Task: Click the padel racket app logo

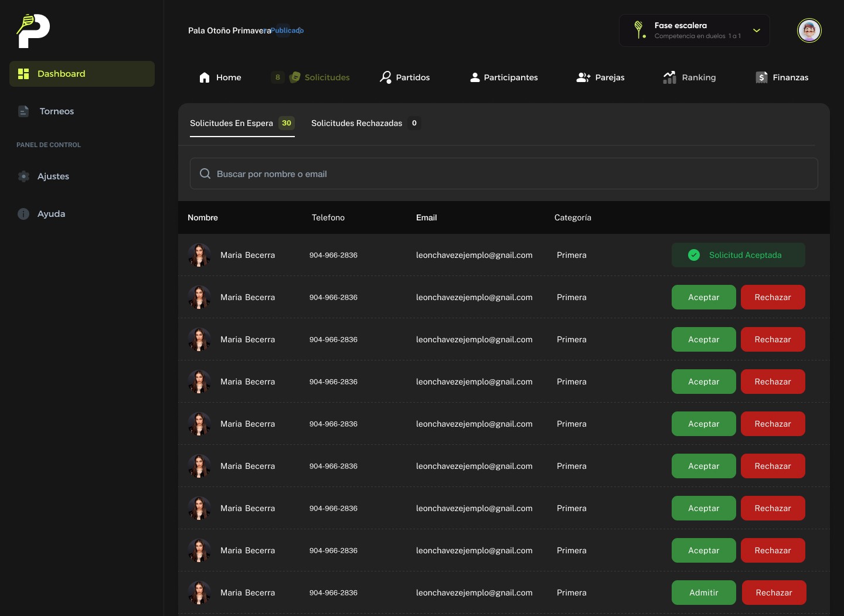Action: [33, 31]
